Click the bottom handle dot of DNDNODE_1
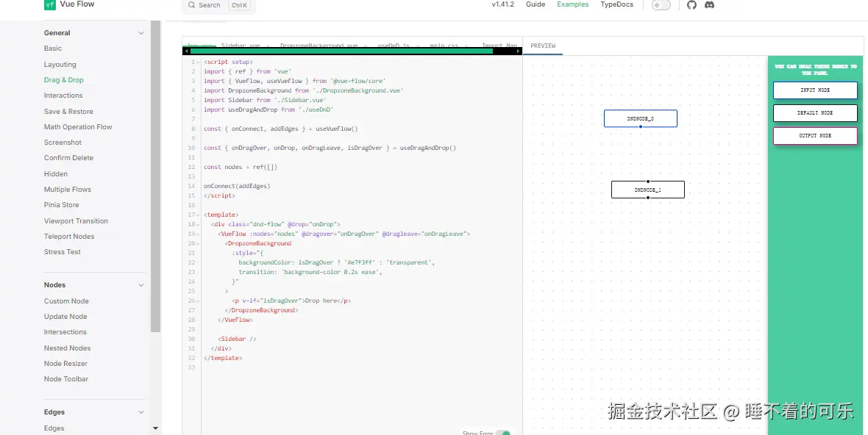 647,198
